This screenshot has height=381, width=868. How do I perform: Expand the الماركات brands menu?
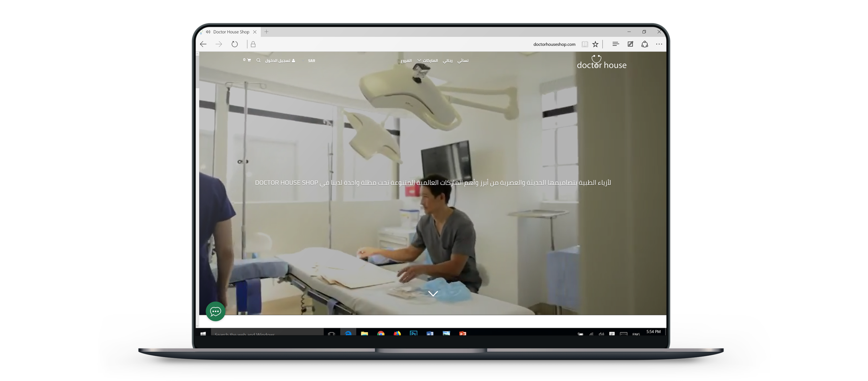click(428, 61)
